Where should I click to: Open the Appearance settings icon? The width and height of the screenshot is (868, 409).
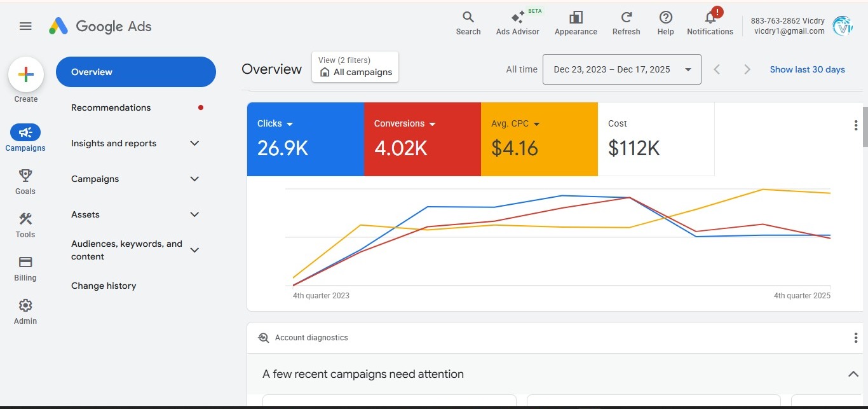tap(576, 18)
